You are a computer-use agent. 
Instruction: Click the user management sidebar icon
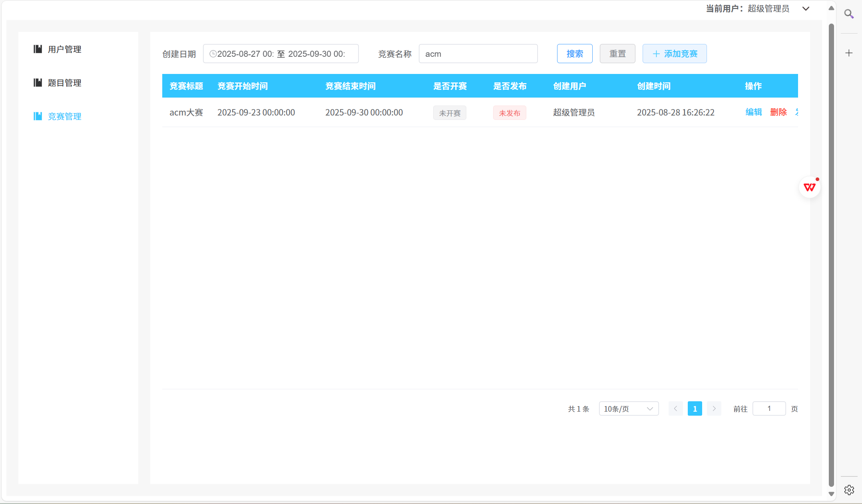click(38, 49)
